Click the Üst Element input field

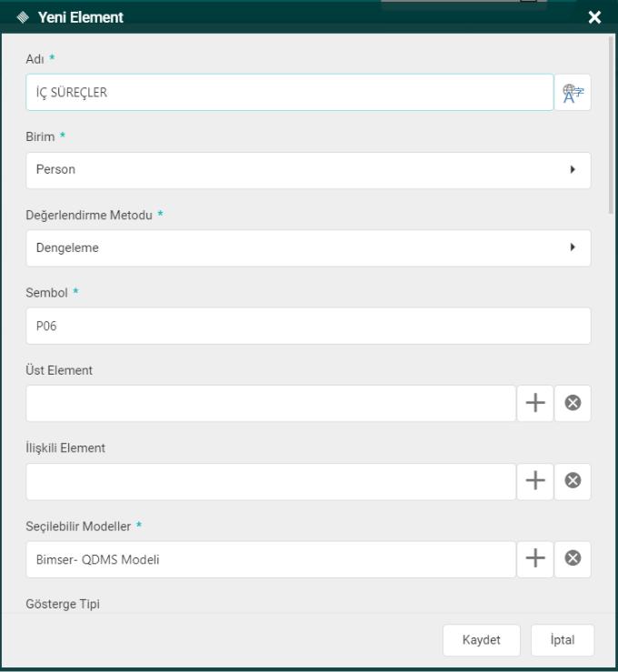coord(271,403)
